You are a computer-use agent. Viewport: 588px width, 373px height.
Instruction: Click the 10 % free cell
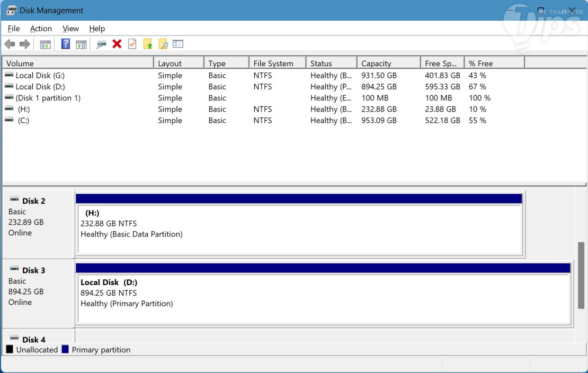click(477, 109)
